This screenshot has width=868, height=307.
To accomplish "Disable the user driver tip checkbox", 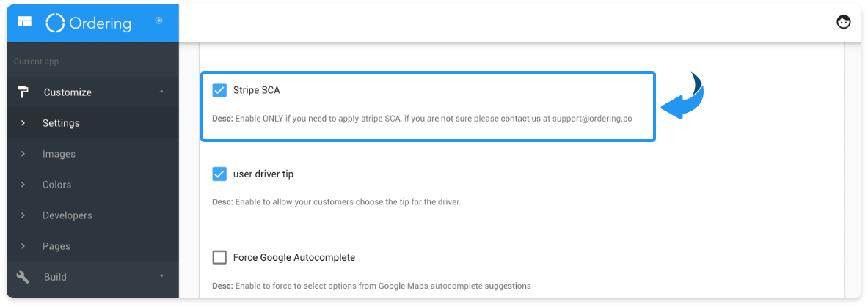I will (x=220, y=174).
